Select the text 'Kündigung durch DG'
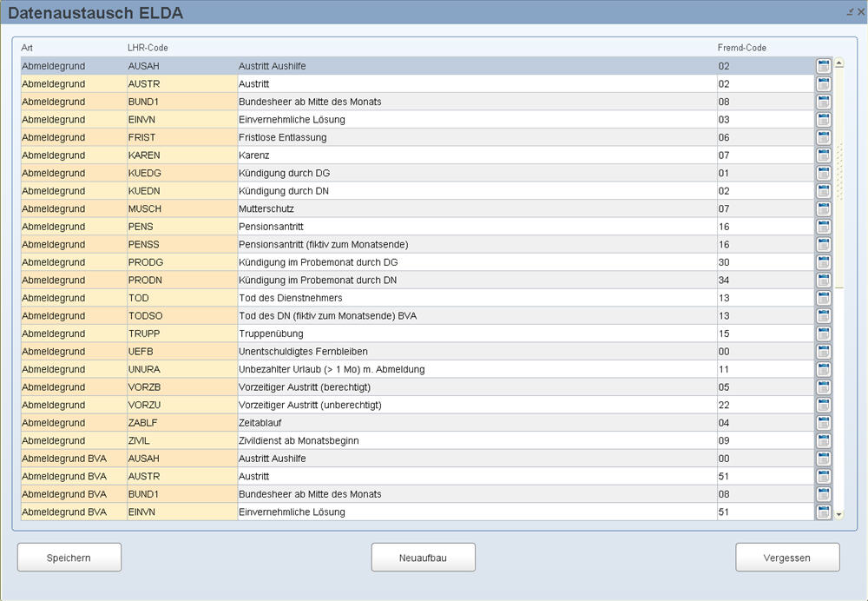Viewport: 868px width, 601px height. (x=284, y=173)
